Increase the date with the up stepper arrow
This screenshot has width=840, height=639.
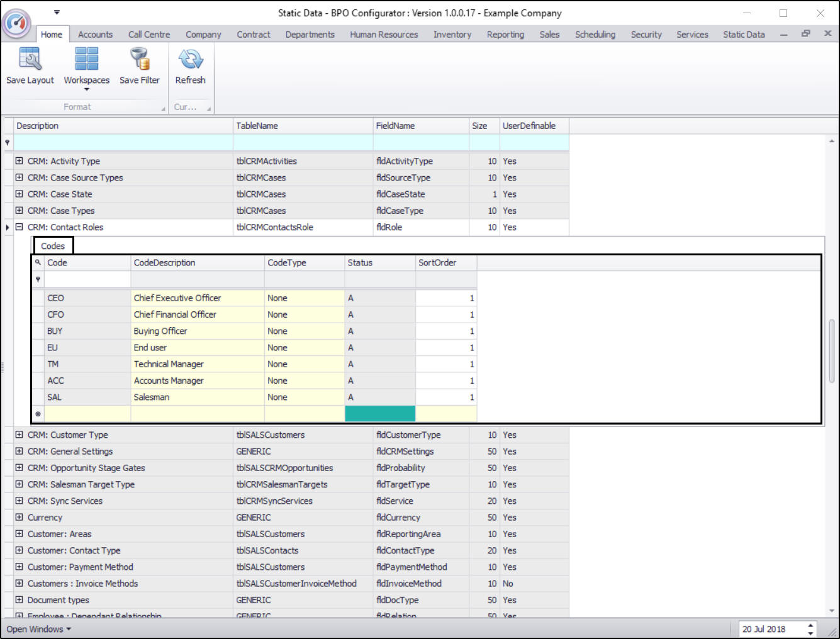[x=810, y=625]
